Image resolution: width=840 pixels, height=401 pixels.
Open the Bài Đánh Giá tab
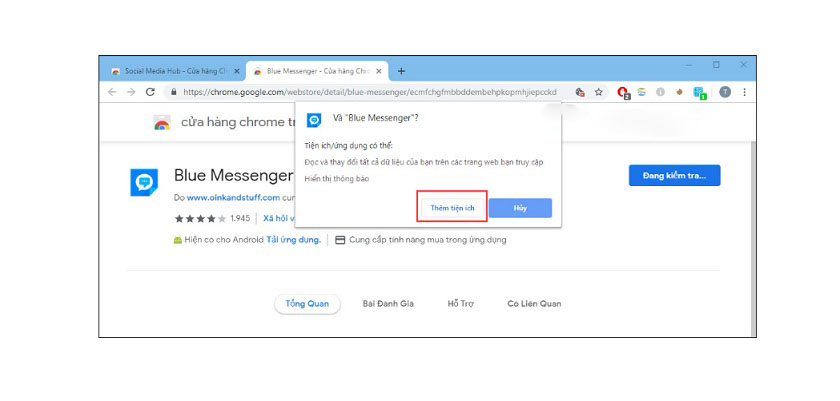click(x=388, y=304)
